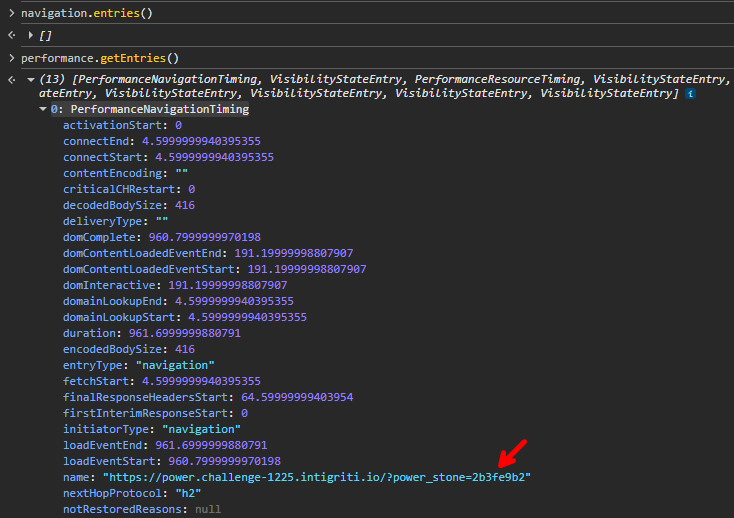The image size is (734, 518).
Task: Select the connectEnd property row
Action: [x=162, y=141]
